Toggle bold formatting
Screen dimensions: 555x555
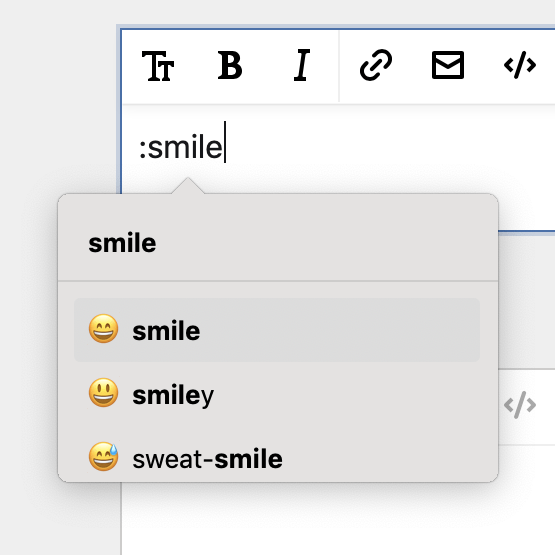(x=230, y=65)
